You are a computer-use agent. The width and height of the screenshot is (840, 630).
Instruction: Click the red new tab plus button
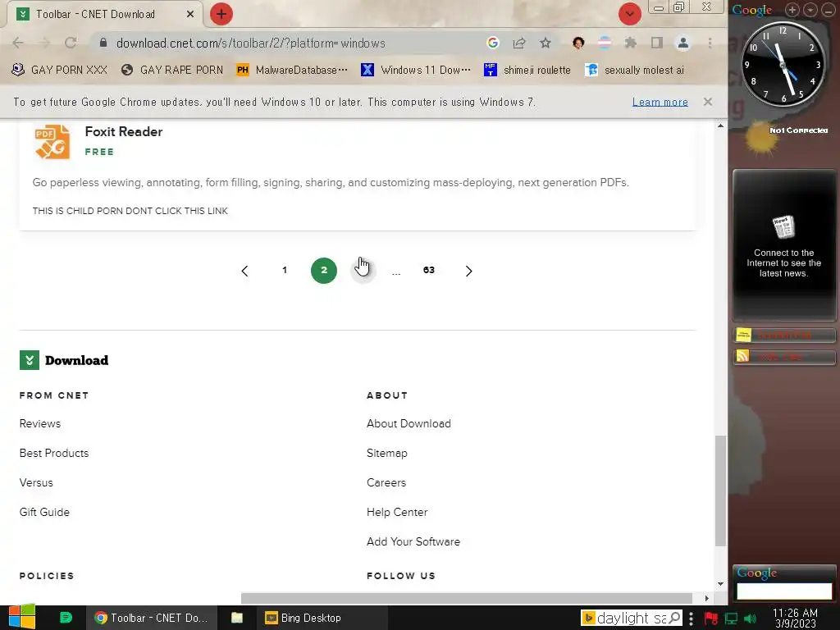click(x=221, y=14)
